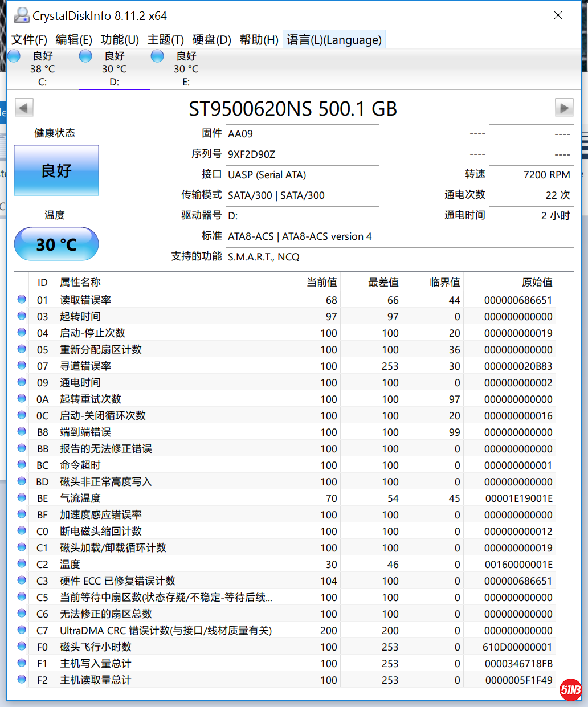Open the 主题(T) menu
The image size is (588, 707).
(x=165, y=40)
